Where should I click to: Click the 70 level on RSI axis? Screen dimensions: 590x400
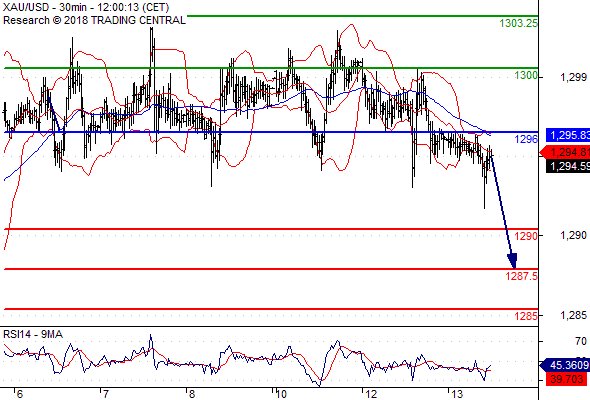pos(581,341)
